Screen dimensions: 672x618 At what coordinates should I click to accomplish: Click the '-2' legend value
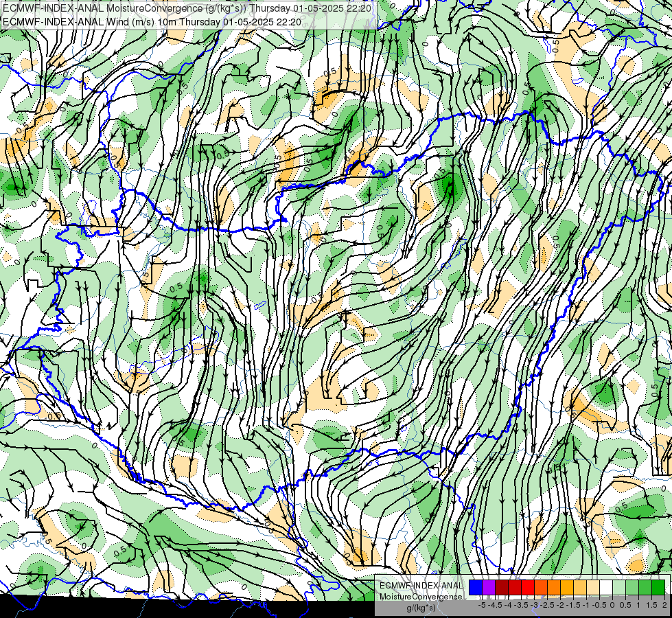[560, 605]
